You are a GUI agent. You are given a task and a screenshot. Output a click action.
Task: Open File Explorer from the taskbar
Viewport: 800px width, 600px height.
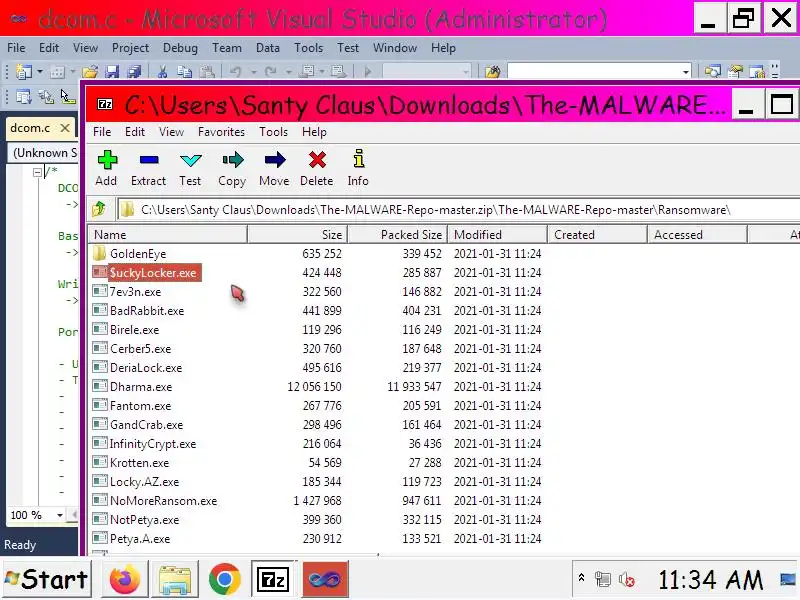coord(175,580)
